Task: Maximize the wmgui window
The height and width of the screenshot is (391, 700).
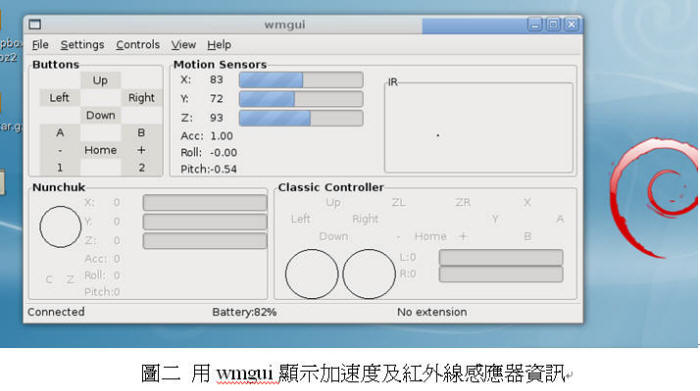Action: (x=553, y=25)
